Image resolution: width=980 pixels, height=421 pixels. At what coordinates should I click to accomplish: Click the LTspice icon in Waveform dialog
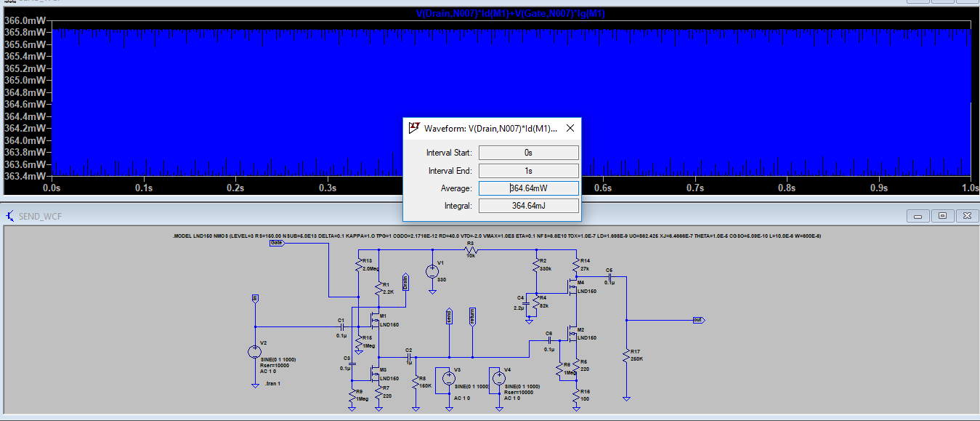[x=415, y=127]
